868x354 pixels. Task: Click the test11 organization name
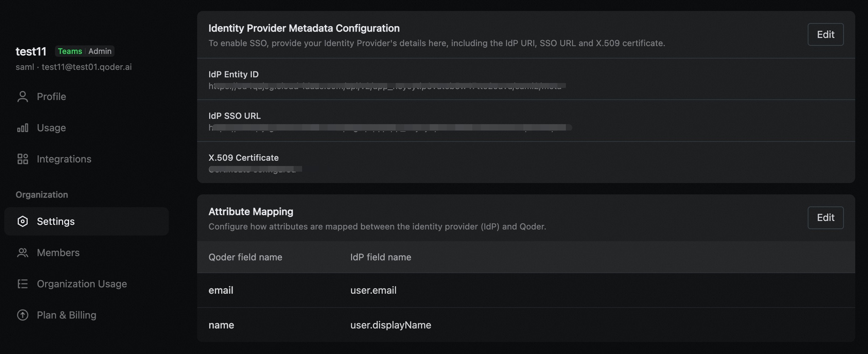click(x=31, y=51)
